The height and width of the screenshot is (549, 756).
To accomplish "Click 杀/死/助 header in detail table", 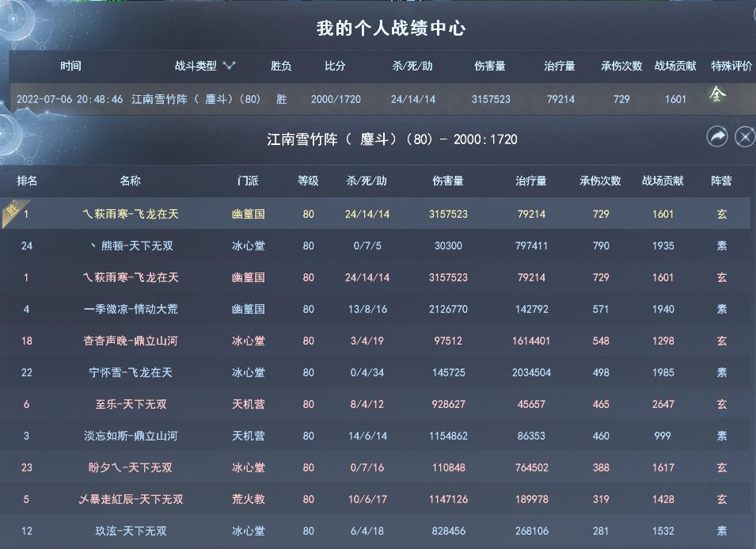I will 367,181.
